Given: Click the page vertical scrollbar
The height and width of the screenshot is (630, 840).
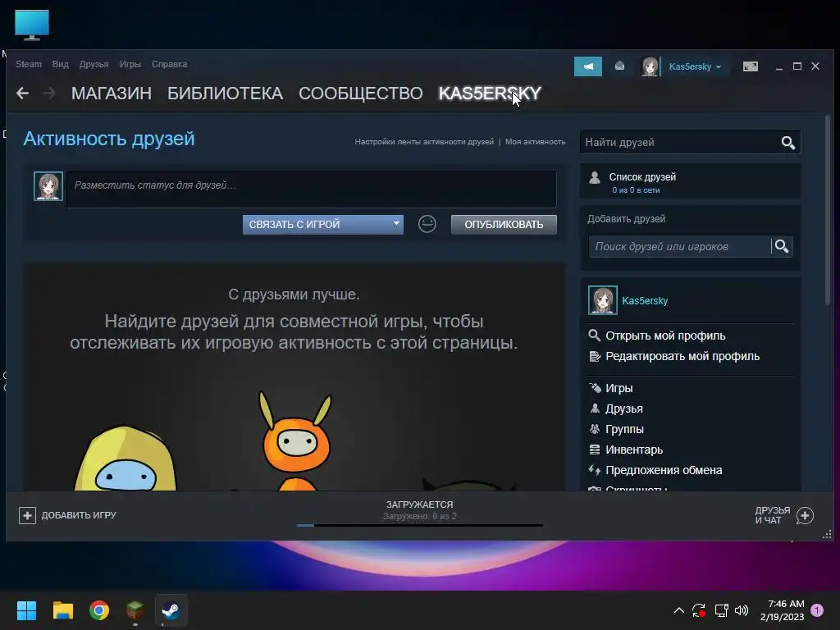Looking at the screenshot, I should click(827, 211).
